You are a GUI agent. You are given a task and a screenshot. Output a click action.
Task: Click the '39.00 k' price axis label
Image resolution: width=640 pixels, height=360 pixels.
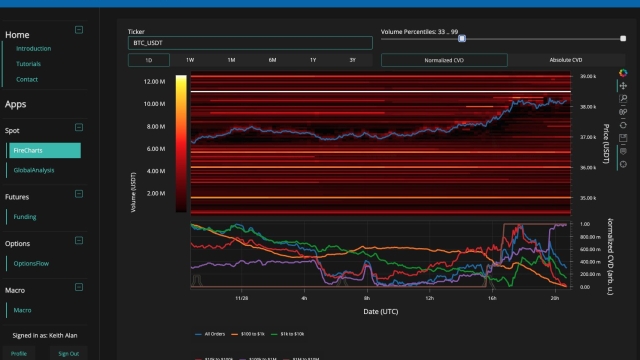tap(588, 76)
